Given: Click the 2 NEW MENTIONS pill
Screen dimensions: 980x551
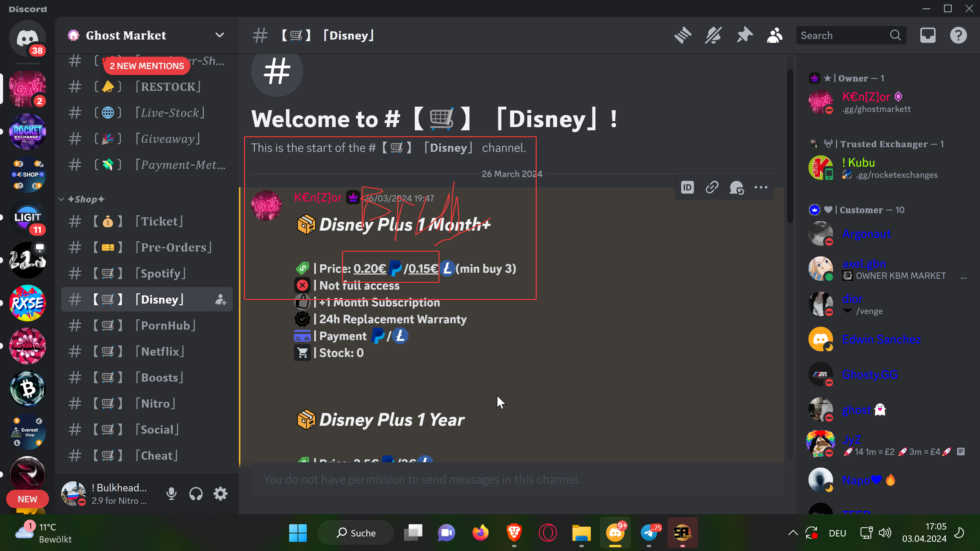Looking at the screenshot, I should [147, 66].
